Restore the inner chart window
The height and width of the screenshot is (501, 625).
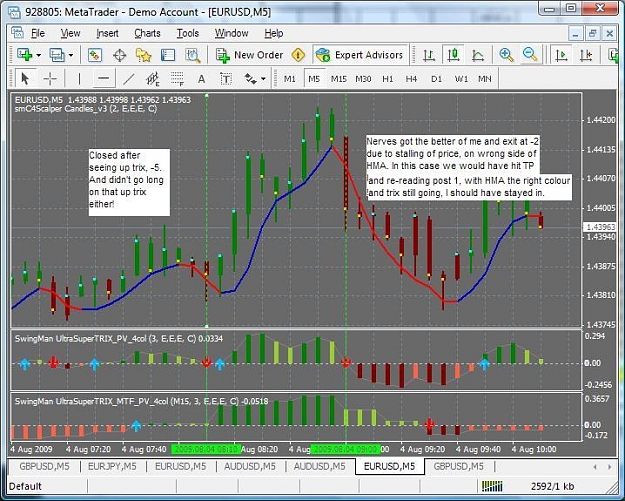click(x=592, y=33)
